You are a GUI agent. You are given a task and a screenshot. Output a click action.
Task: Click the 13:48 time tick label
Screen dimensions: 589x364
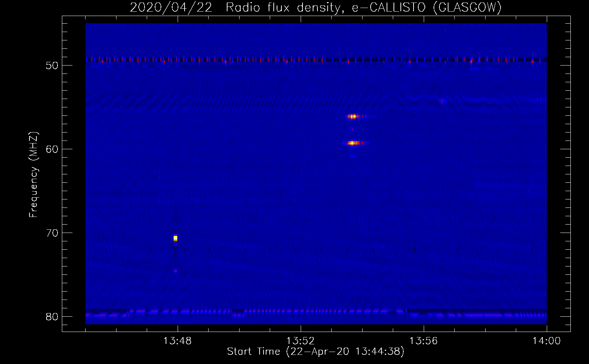coord(177,341)
